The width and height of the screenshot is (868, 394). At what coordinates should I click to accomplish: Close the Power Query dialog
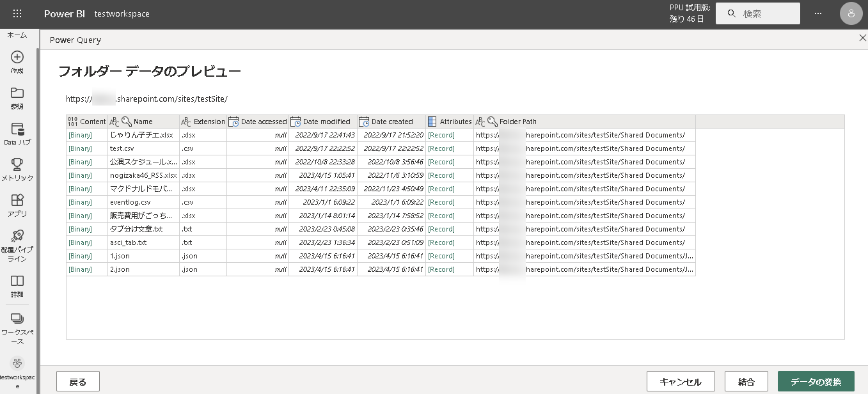click(x=862, y=38)
